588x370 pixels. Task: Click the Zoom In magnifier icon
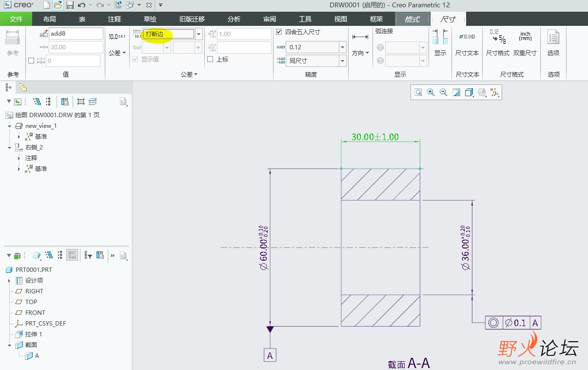pyautogui.click(x=431, y=92)
